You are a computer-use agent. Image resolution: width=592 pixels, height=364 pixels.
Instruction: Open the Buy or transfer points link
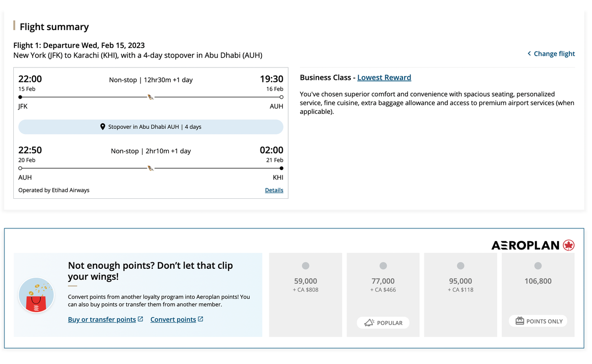point(102,319)
